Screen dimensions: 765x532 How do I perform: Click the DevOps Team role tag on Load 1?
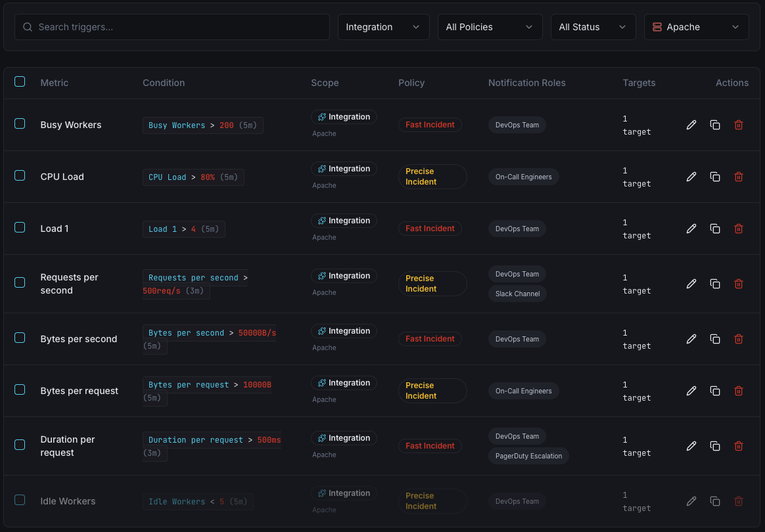[517, 228]
